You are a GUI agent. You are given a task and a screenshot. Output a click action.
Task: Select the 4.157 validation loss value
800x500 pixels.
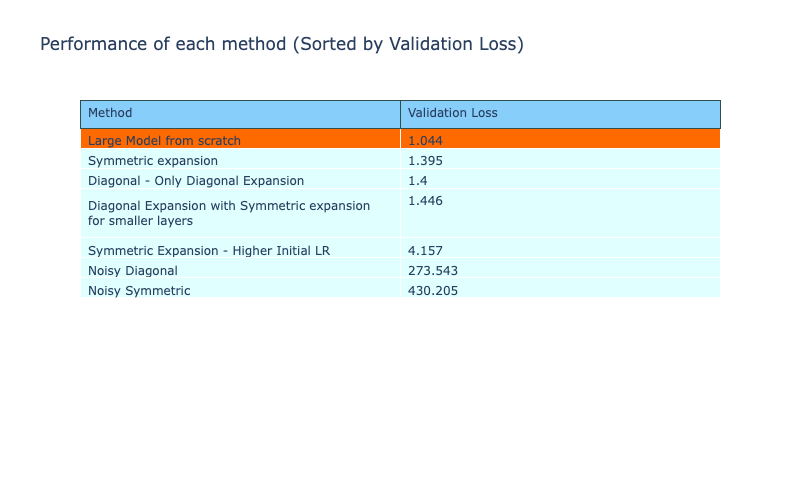click(x=425, y=250)
